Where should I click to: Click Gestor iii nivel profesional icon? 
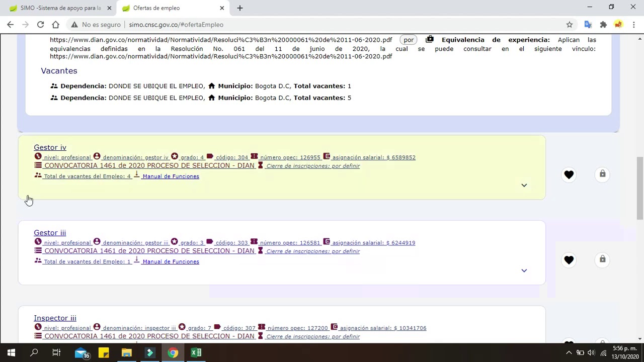click(x=38, y=242)
